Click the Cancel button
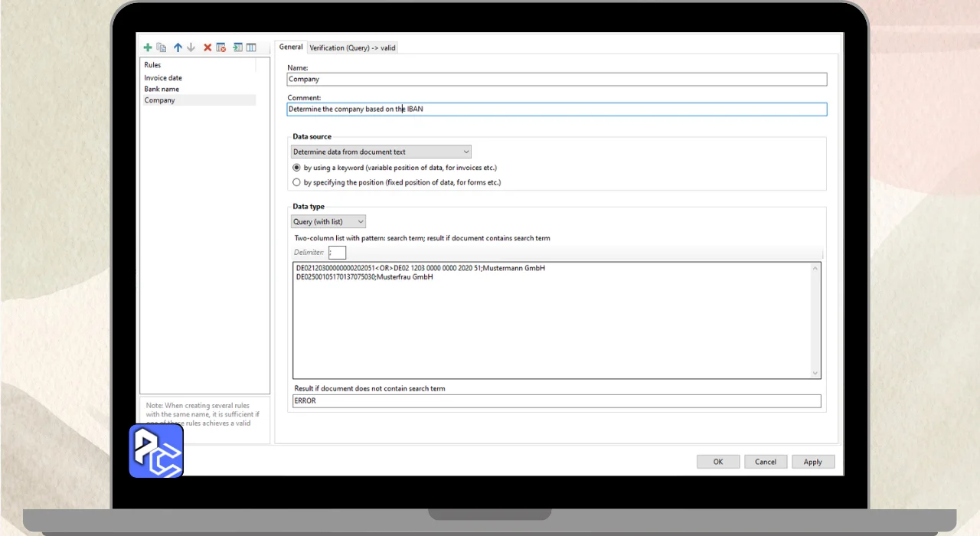 click(766, 462)
